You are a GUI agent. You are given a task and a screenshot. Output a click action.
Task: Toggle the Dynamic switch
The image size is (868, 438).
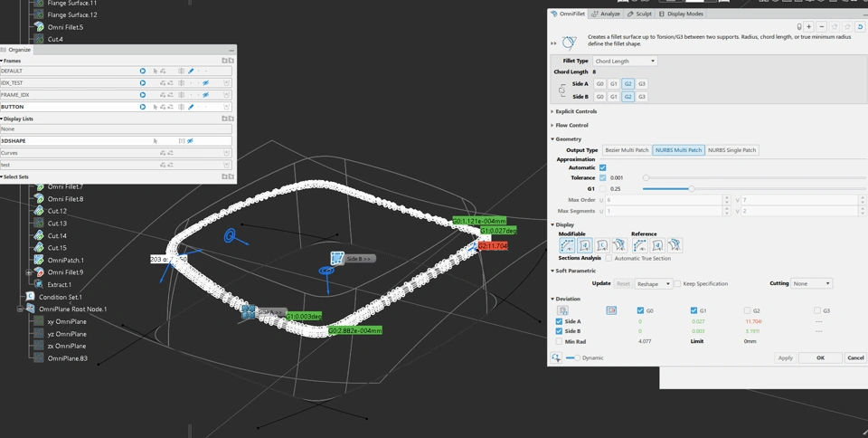tap(573, 358)
